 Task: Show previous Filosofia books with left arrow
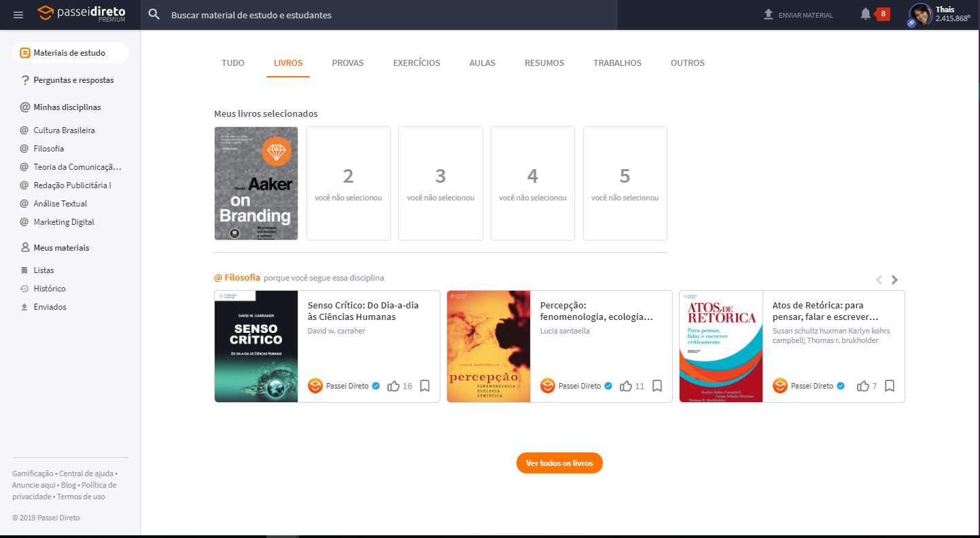[879, 280]
